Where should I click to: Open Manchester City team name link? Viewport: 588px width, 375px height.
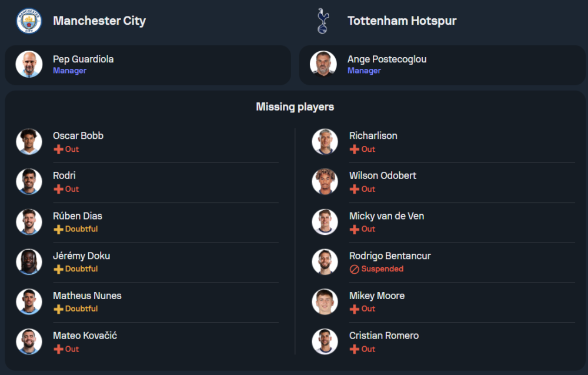pyautogui.click(x=99, y=21)
